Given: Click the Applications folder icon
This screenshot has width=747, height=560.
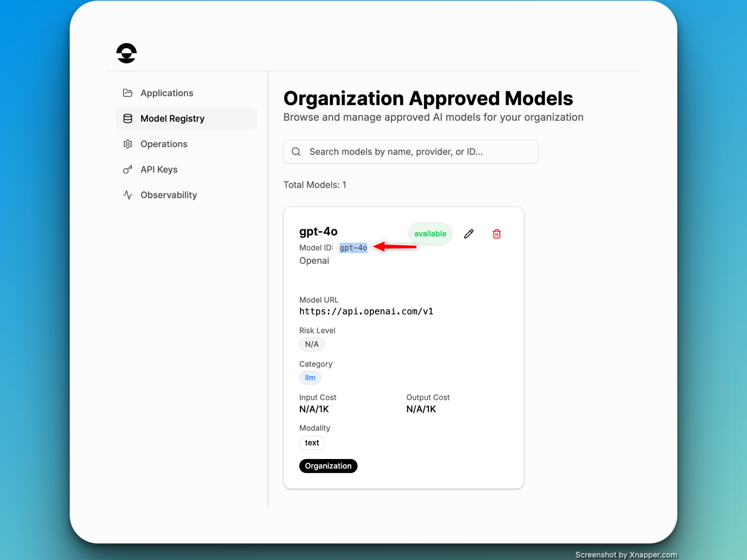Looking at the screenshot, I should pos(128,93).
